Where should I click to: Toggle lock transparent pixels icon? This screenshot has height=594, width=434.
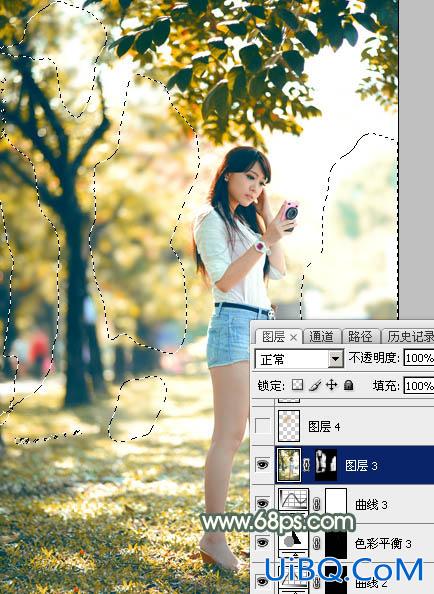[x=297, y=385]
